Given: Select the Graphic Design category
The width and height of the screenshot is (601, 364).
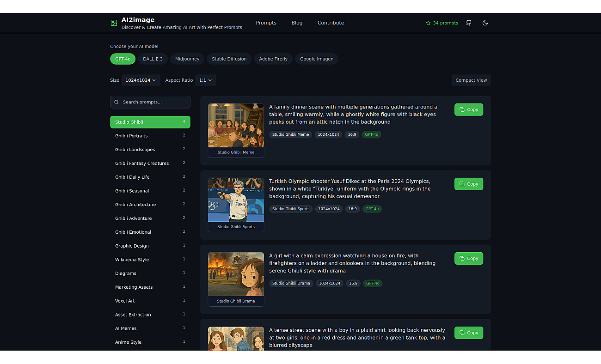Looking at the screenshot, I should click(150, 246).
